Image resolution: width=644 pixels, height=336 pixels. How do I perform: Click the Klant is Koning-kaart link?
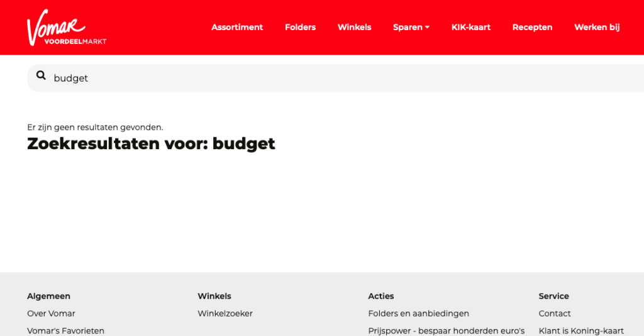tap(581, 330)
